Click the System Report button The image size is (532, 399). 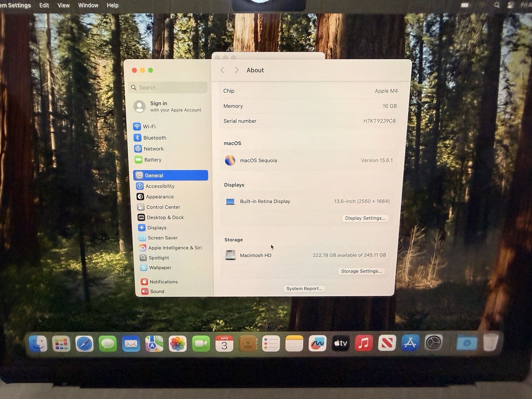(x=304, y=289)
